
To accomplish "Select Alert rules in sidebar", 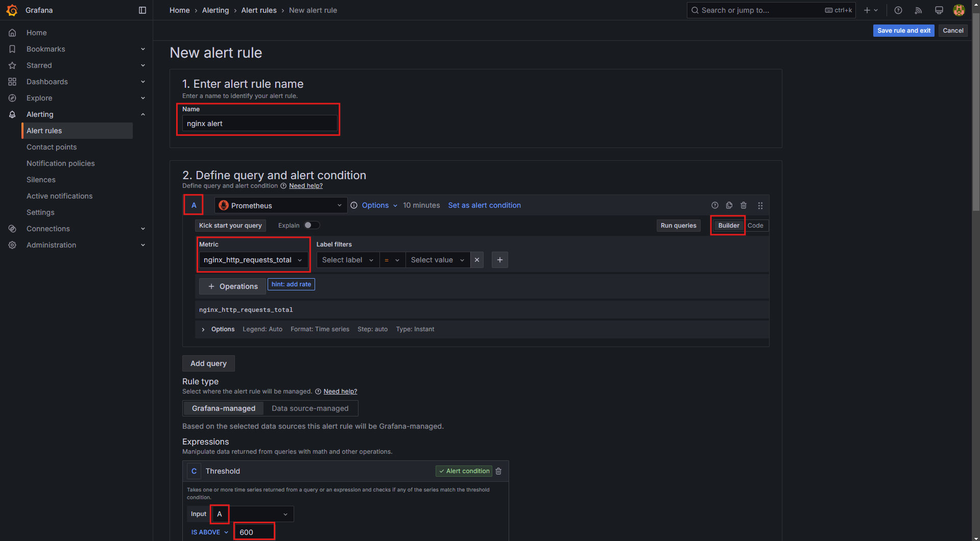I will click(77, 131).
